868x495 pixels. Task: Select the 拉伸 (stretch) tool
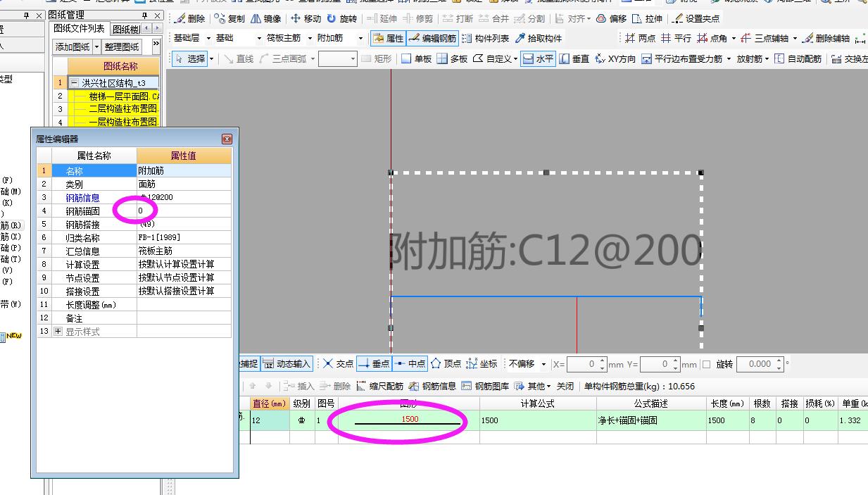[648, 19]
